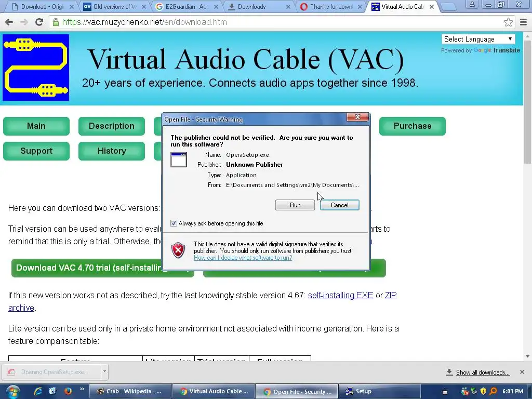Switch to the Downloads tab
Viewport: 532px width, 399px height.
(259, 6)
